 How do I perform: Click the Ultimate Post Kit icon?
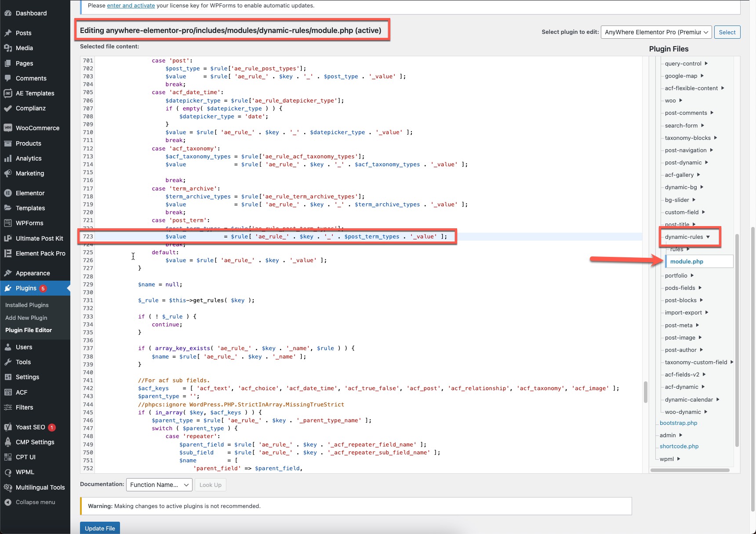(x=8, y=238)
